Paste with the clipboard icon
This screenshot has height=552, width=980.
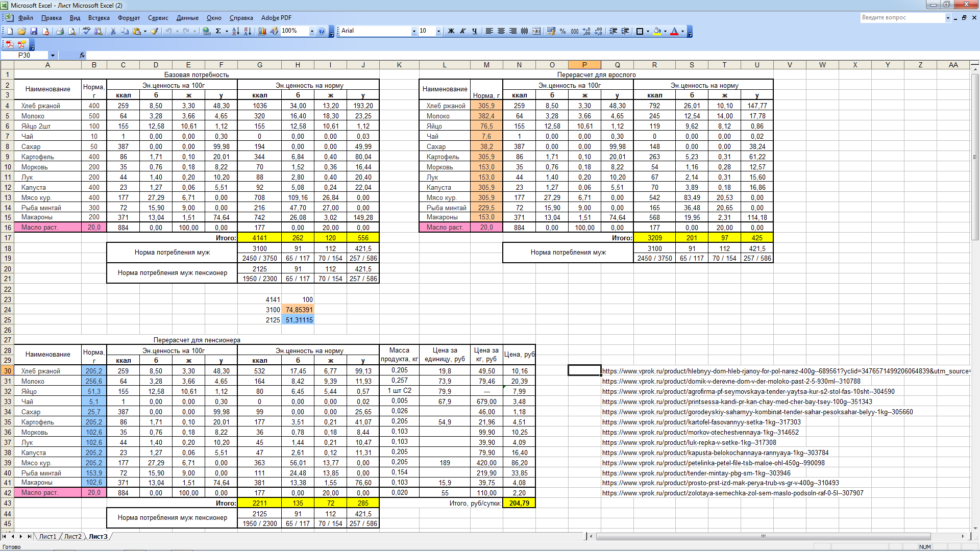[x=136, y=31]
